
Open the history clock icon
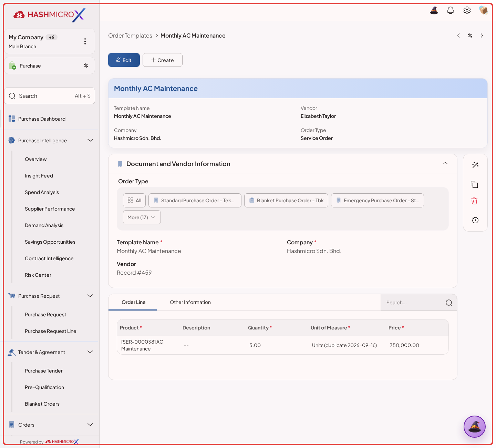[x=475, y=220]
